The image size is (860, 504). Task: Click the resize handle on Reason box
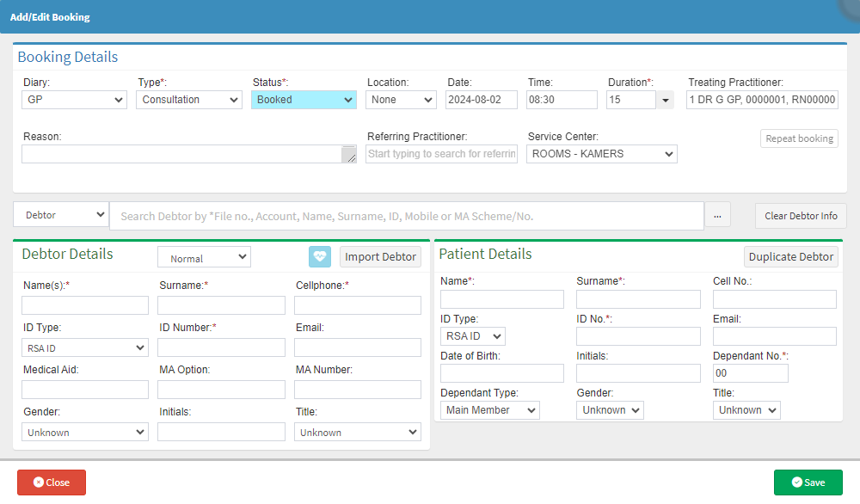pyautogui.click(x=349, y=156)
